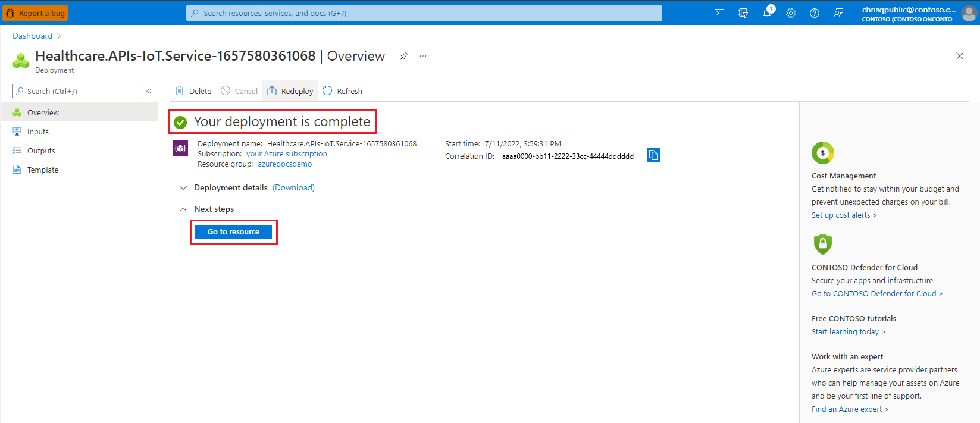Screen dimensions: 980x423
Task: Copy the Correlation ID to clipboard
Action: [x=653, y=155]
